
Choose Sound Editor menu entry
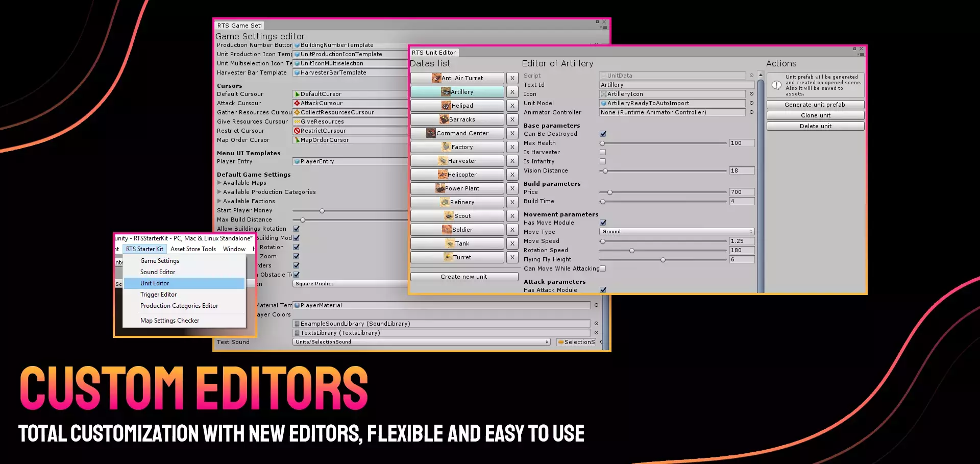coord(184,272)
